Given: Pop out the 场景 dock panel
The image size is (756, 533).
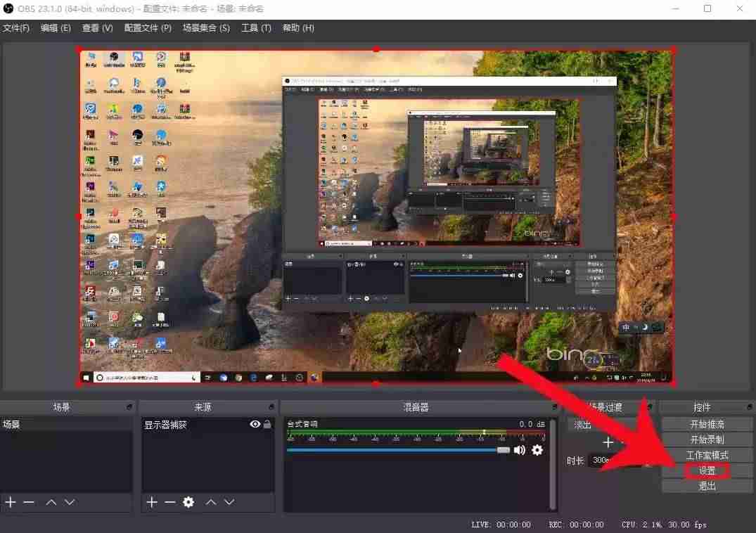Looking at the screenshot, I should click(x=129, y=407).
